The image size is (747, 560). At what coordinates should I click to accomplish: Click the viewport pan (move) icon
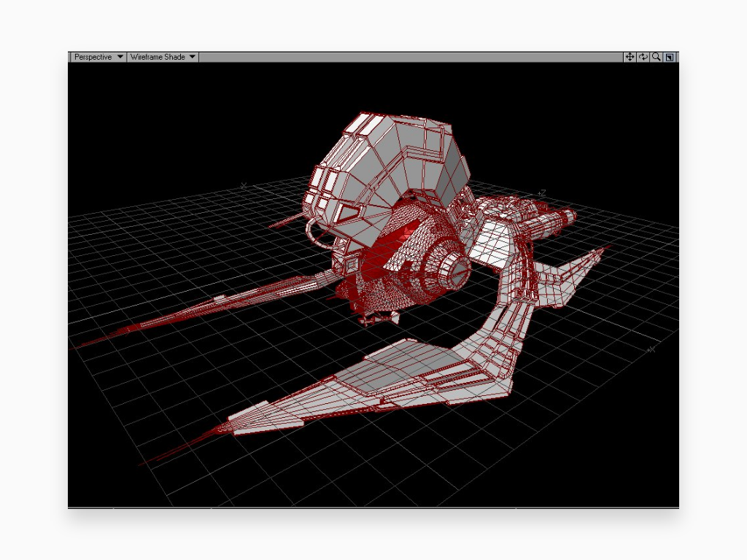630,57
